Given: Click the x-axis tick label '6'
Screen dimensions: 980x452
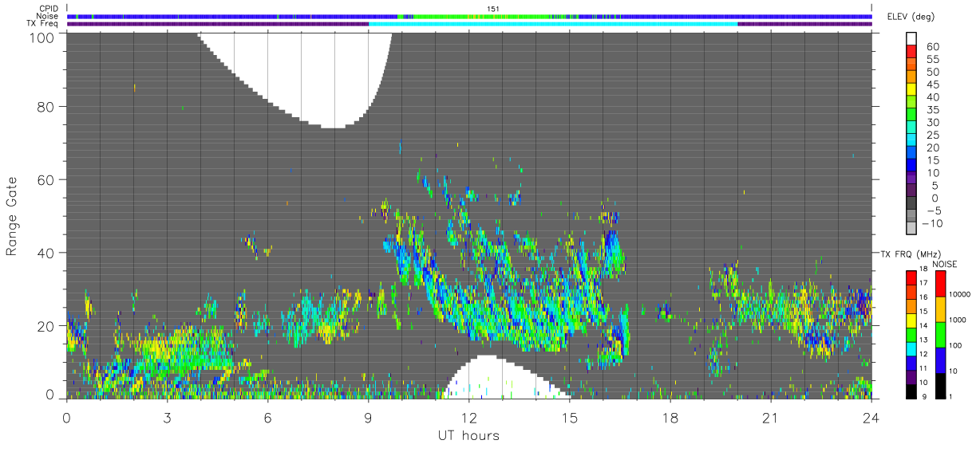Looking at the screenshot, I should tap(267, 418).
